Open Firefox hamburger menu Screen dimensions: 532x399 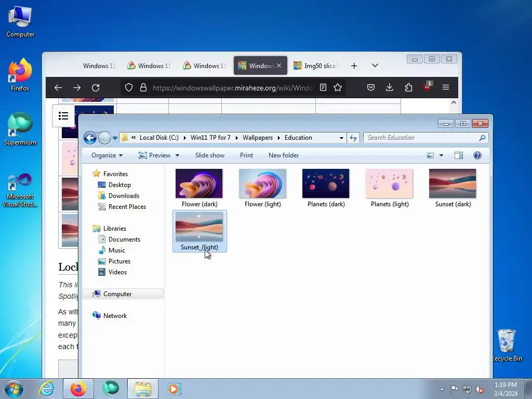tap(446, 87)
